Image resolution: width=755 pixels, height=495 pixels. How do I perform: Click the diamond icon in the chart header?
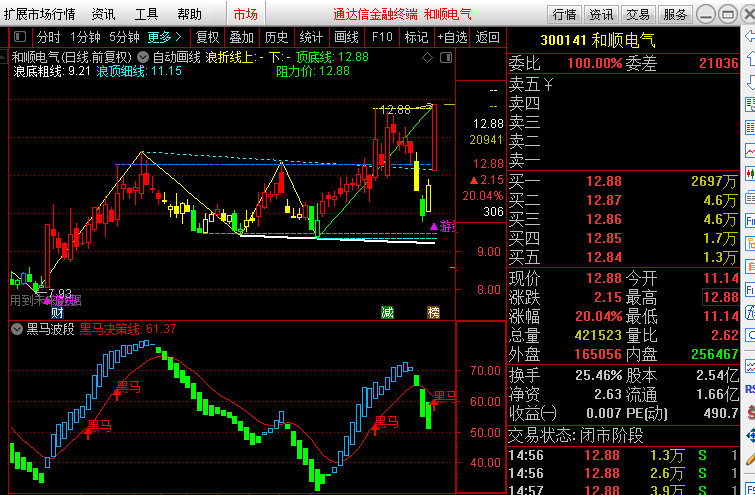click(x=428, y=58)
